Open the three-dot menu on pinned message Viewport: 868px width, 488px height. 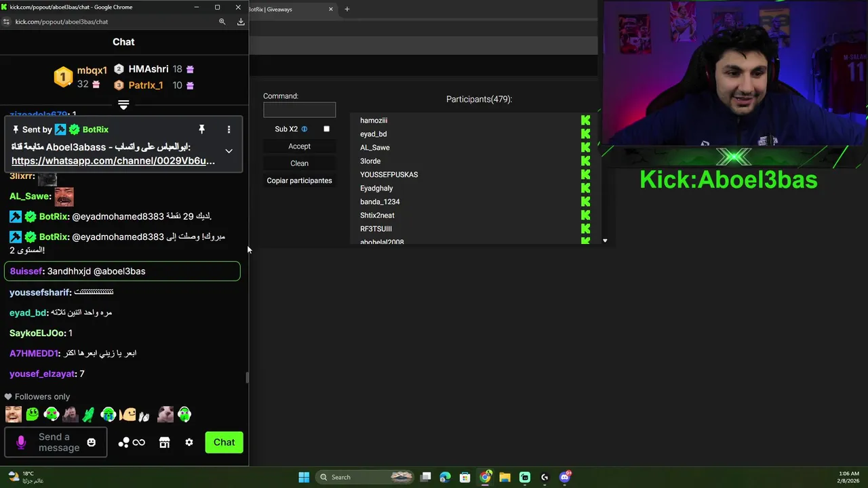229,129
